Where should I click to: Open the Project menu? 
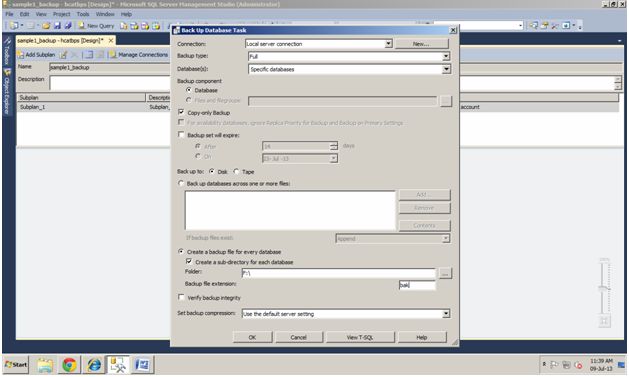click(61, 14)
